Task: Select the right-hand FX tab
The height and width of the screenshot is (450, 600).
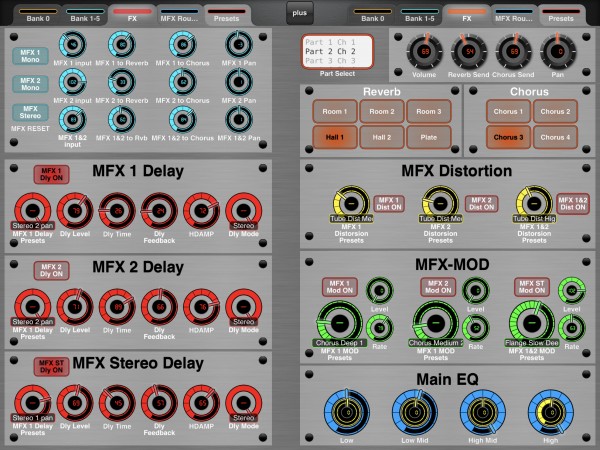Action: pyautogui.click(x=466, y=15)
